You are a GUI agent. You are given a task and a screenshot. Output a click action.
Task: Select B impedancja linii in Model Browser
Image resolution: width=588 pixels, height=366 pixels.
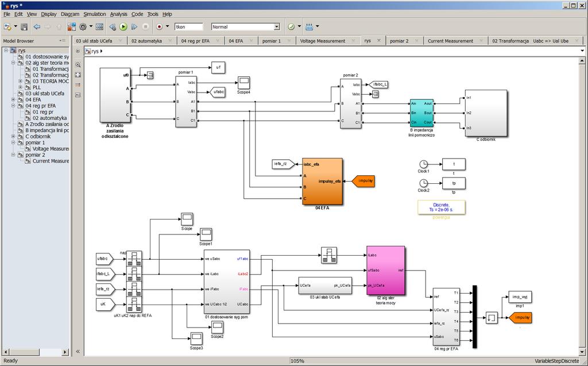(47, 130)
